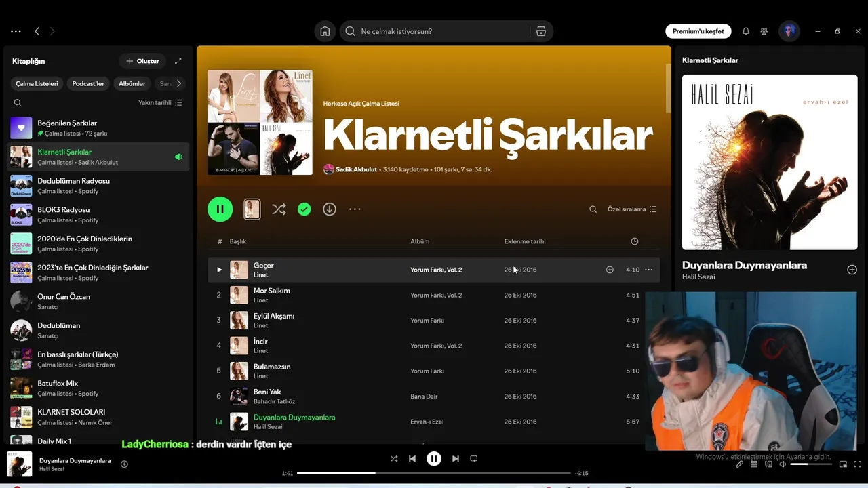The width and height of the screenshot is (868, 488).
Task: Enter fullscreen player mode
Action: coord(858,464)
